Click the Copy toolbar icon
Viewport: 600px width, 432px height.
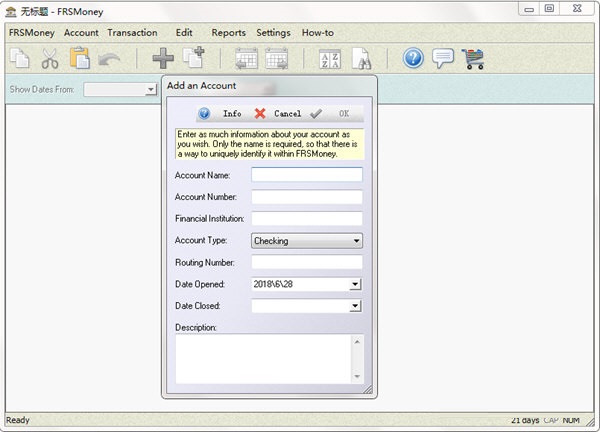(19, 59)
